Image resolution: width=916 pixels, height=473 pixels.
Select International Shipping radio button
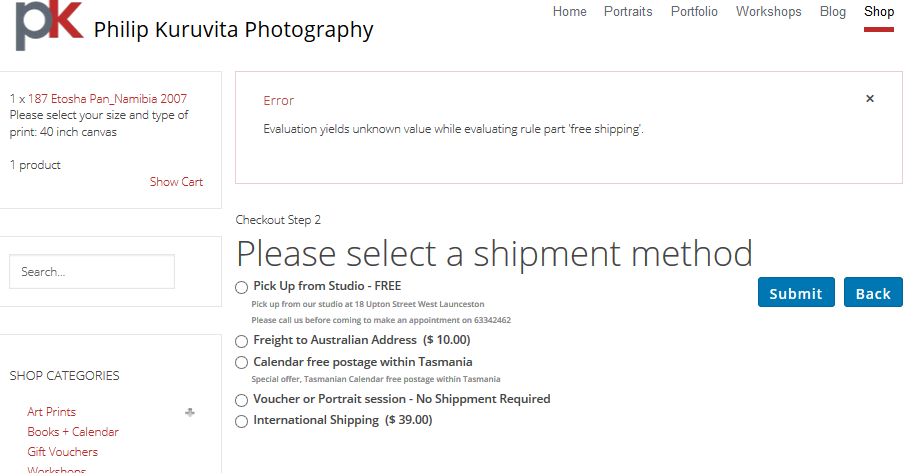point(242,421)
